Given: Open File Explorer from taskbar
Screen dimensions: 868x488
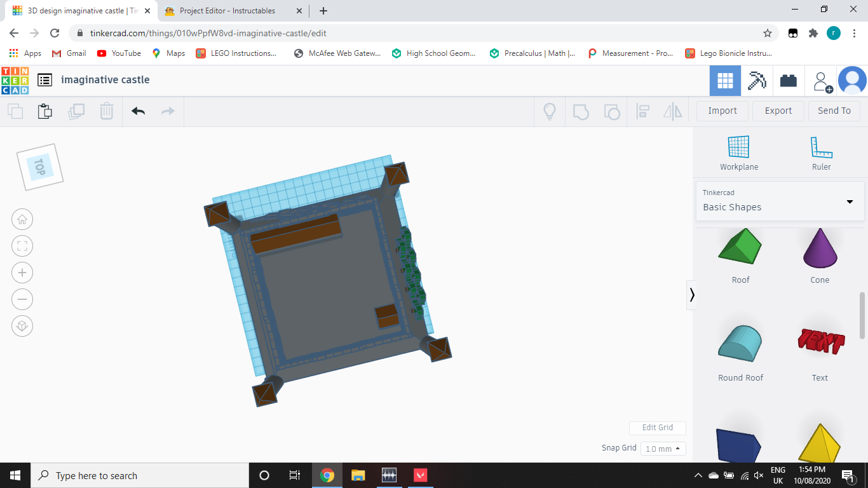Looking at the screenshot, I should (x=358, y=475).
